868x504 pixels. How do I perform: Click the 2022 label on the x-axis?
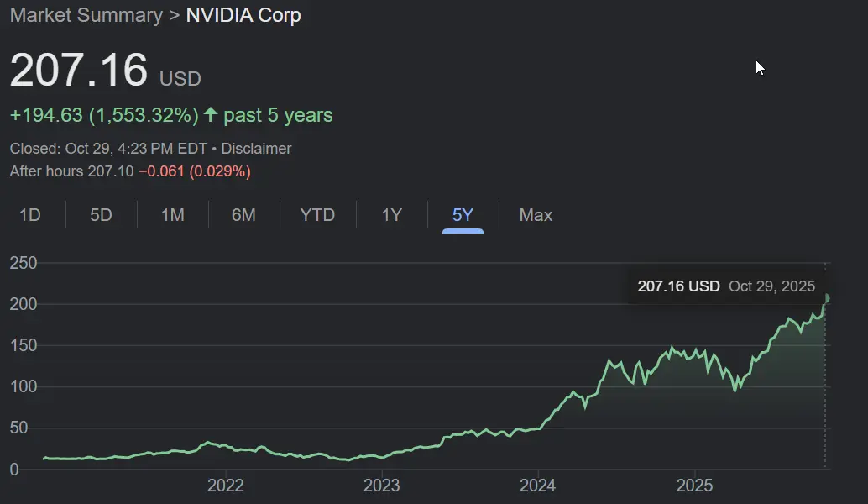[225, 486]
